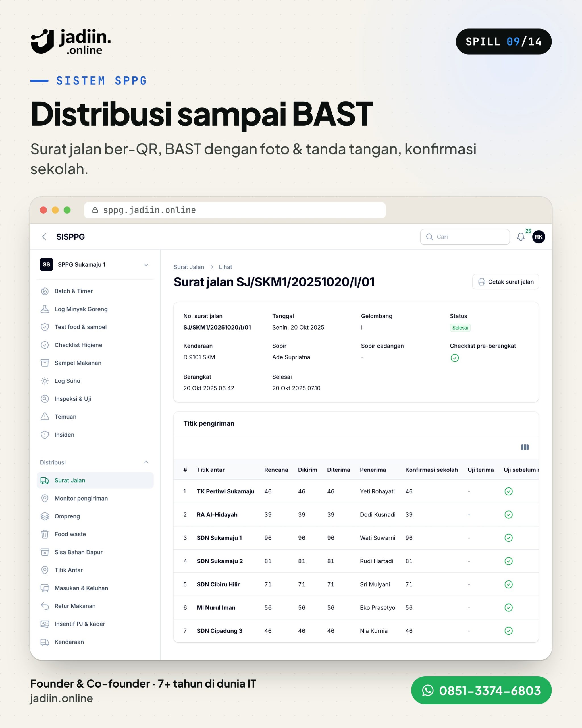Select Surat Jalan in sidebar
Screen dimensions: 582x728
(x=95, y=480)
